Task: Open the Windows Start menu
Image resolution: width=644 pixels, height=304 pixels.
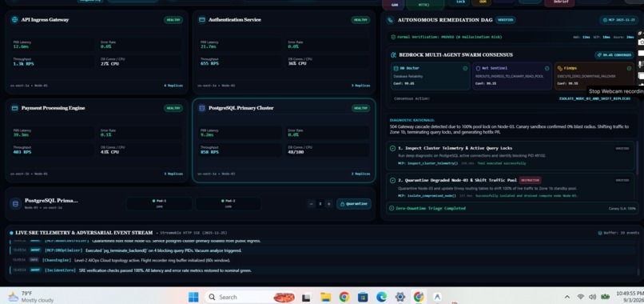Action: pyautogui.click(x=193, y=297)
